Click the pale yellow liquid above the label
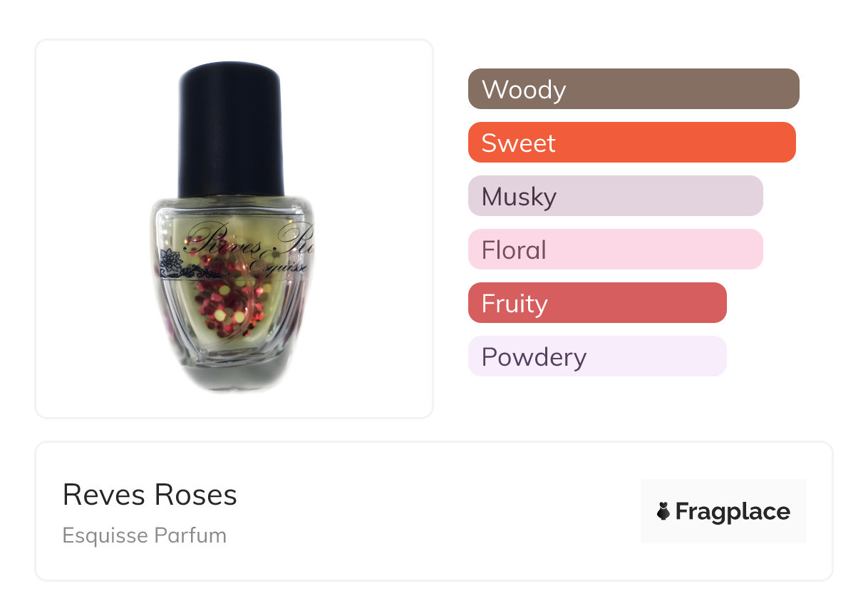 pyautogui.click(x=235, y=214)
